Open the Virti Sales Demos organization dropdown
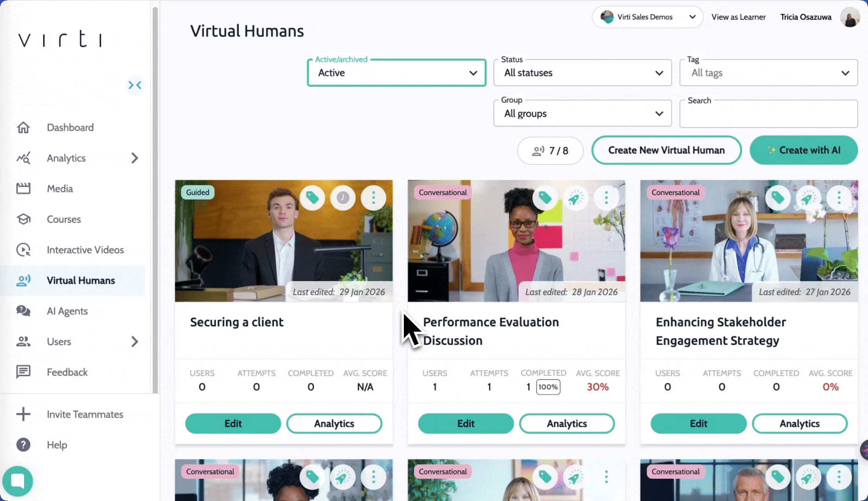The height and width of the screenshot is (501, 868). tap(648, 17)
